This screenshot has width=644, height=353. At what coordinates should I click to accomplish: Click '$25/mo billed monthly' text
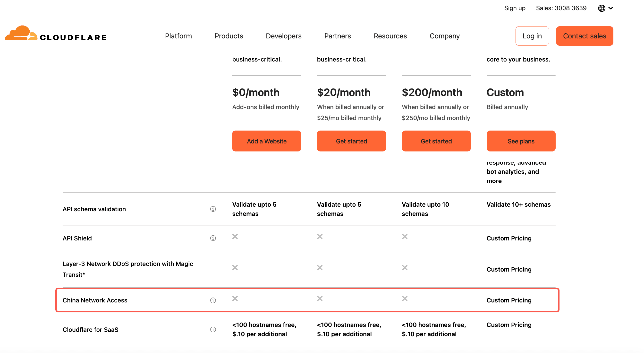349,118
